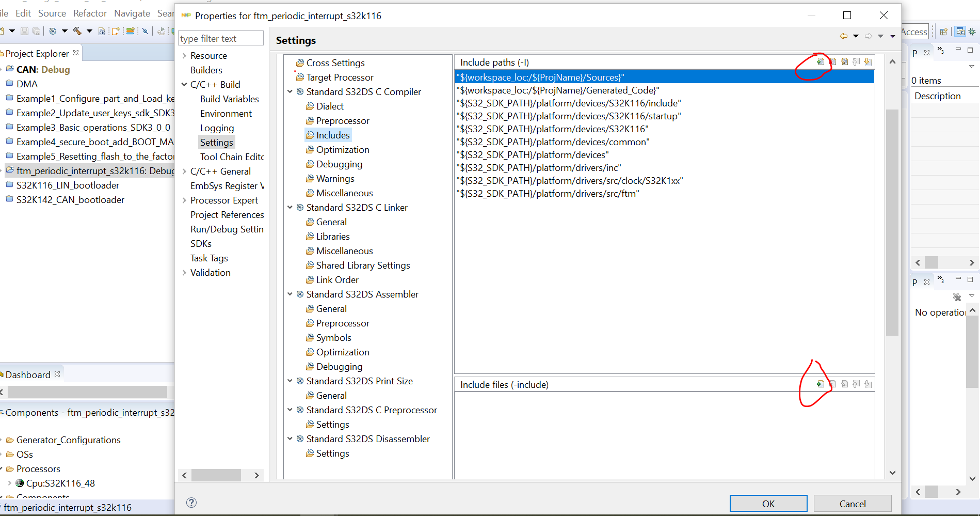Image resolution: width=980 pixels, height=516 pixels.
Task: Edit the selected include path
Action: click(x=844, y=61)
